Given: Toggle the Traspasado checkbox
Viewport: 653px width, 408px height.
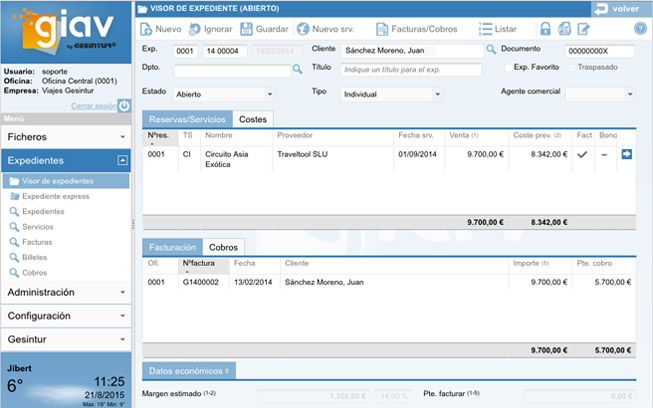Looking at the screenshot, I should click(x=572, y=67).
